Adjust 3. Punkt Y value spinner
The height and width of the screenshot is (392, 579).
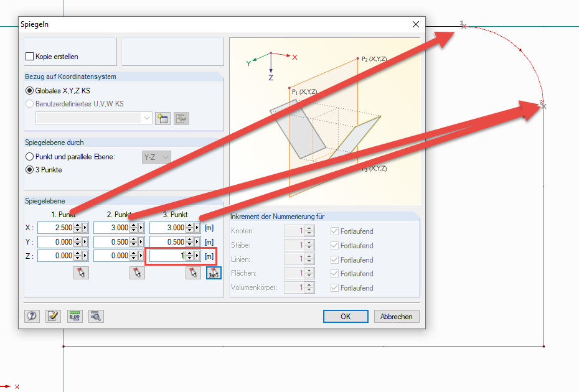point(189,242)
